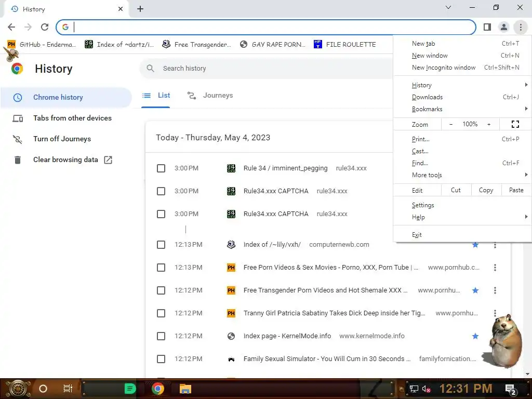Open actions menu for Free Transgender row

495,290
